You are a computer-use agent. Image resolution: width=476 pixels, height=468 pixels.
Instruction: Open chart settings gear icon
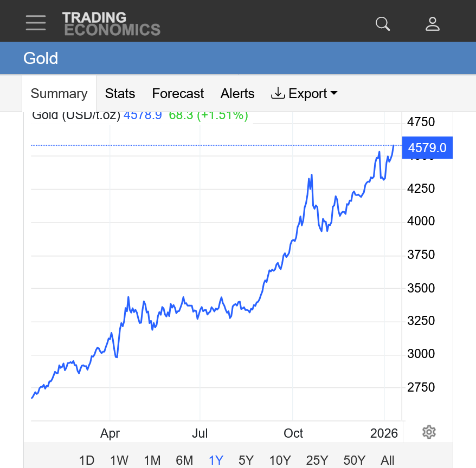429,432
